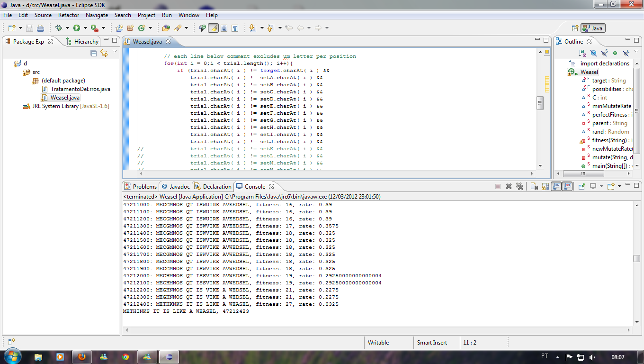Click the Open Type toolbar icon
Screen dimensions: 644x364
pos(166,28)
